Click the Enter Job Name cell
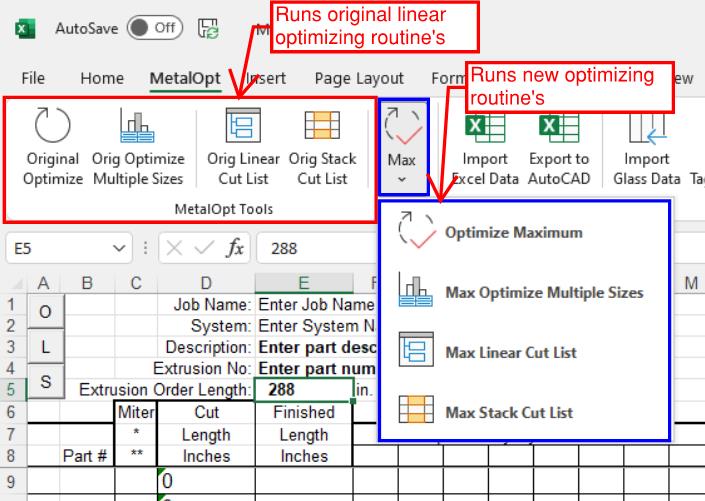This screenshot has height=501, width=705. pyautogui.click(x=316, y=304)
